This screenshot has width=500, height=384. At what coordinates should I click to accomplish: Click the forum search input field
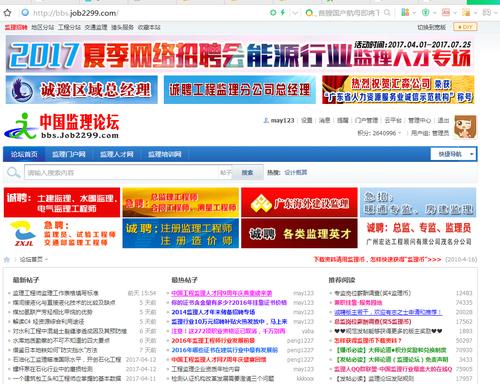[122, 173]
